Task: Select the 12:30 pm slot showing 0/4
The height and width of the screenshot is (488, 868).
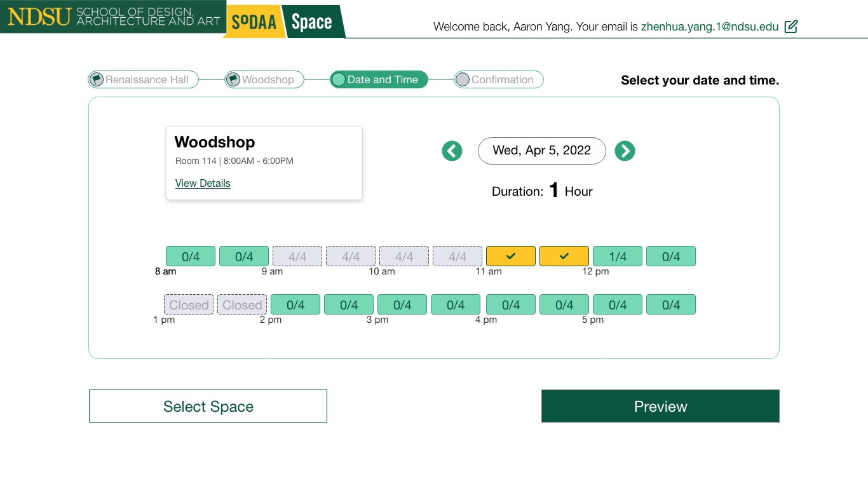Action: pos(671,256)
